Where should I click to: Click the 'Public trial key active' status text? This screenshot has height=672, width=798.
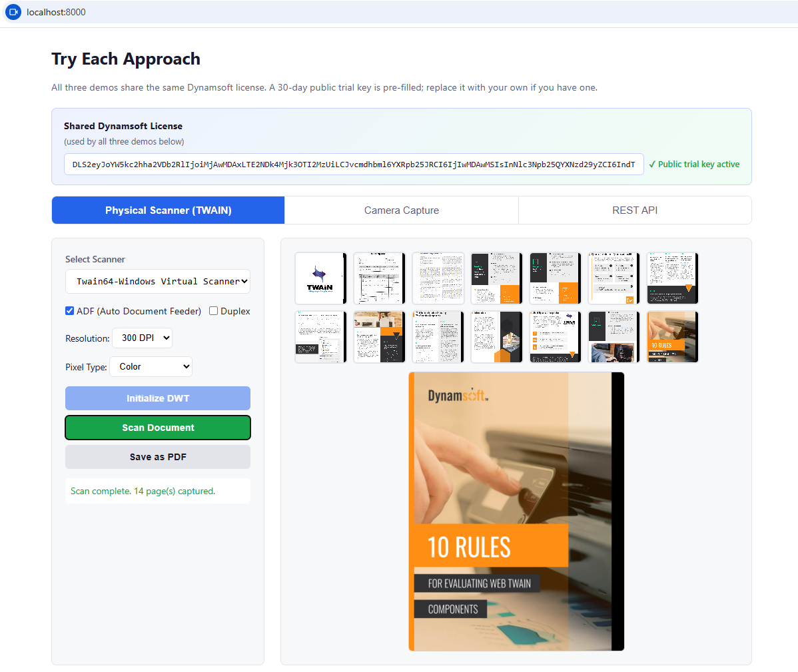694,165
